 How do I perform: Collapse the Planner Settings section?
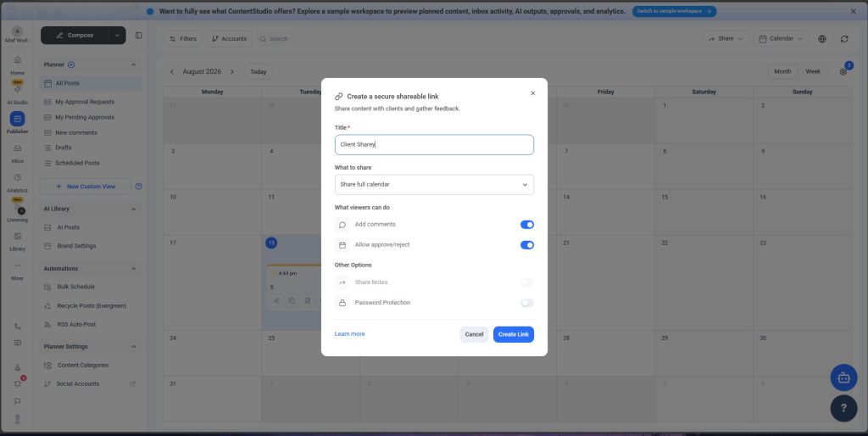(133, 347)
